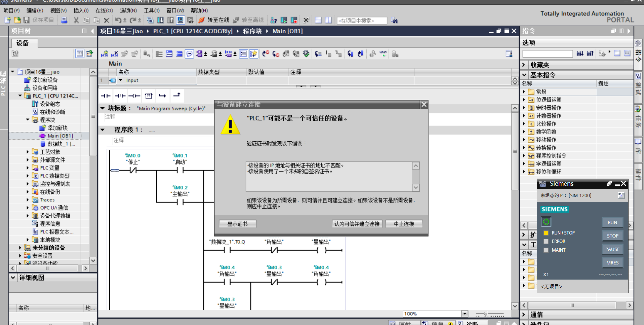Open the 在线(O) menu
The height and width of the screenshot is (325, 644).
(x=104, y=10)
